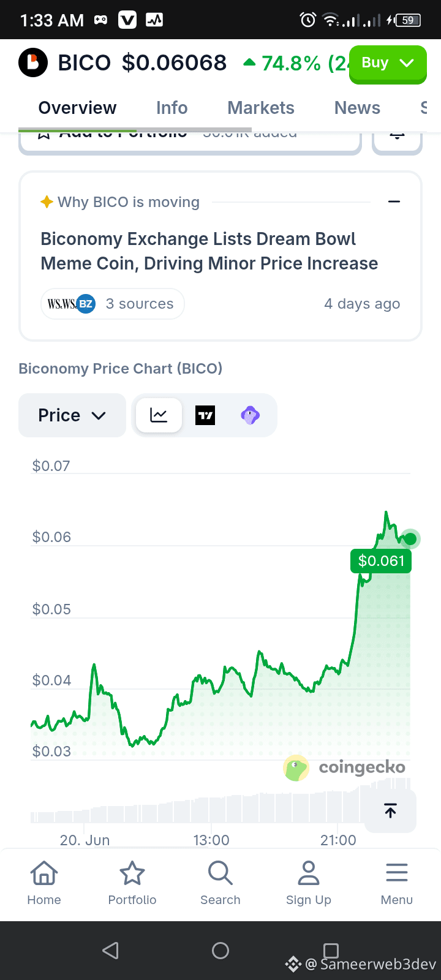Open the Info tab
The height and width of the screenshot is (980, 441).
[x=171, y=108]
